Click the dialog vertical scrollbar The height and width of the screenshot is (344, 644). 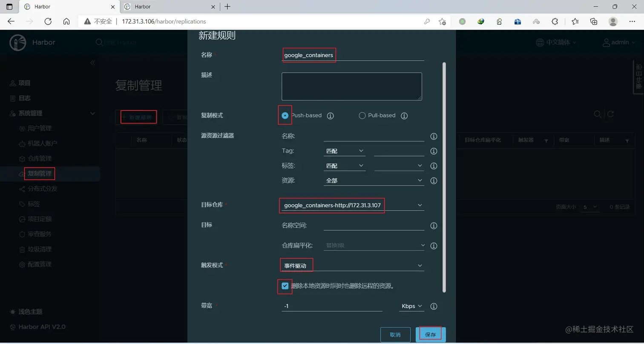coord(444,177)
